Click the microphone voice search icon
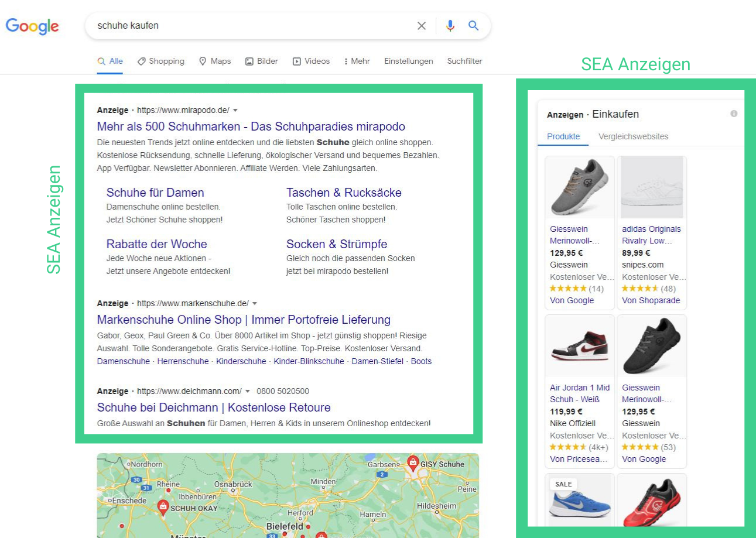 [x=450, y=26]
